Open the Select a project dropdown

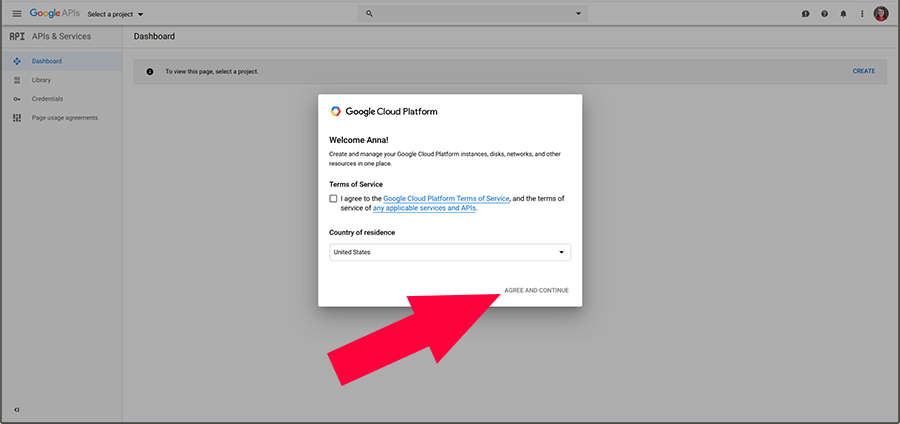click(x=115, y=14)
